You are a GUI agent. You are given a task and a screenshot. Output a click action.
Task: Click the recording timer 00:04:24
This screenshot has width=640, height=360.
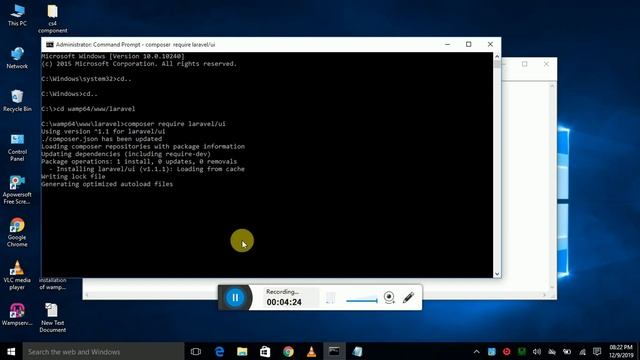point(284,302)
